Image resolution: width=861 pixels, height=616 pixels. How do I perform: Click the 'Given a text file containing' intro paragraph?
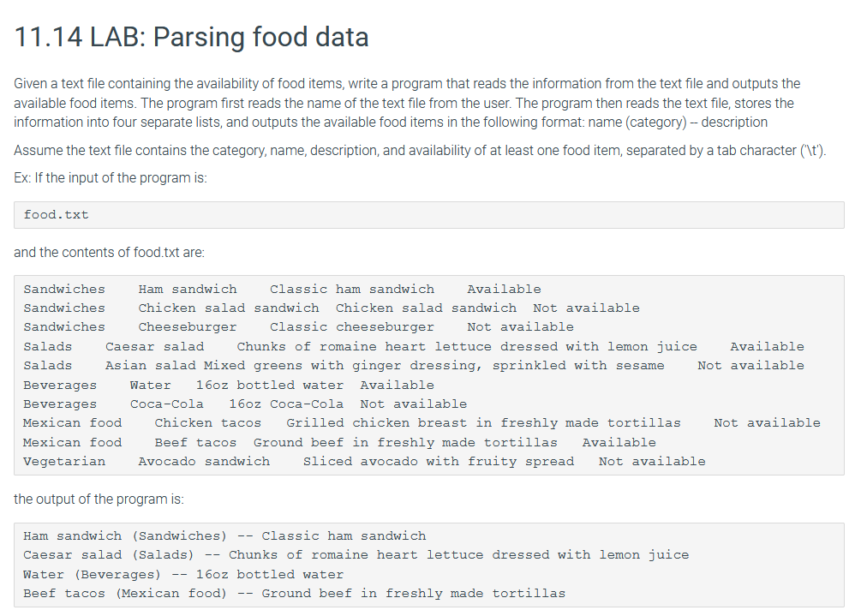(407, 103)
